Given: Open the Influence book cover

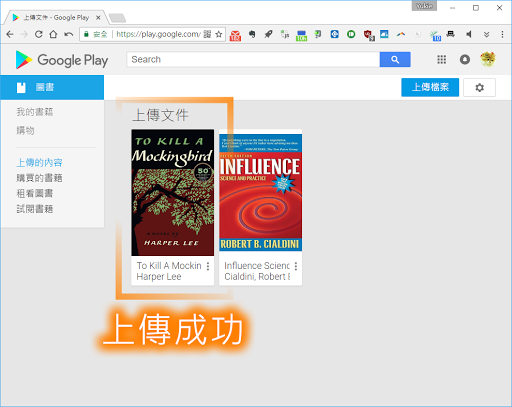Looking at the screenshot, I should (x=261, y=193).
